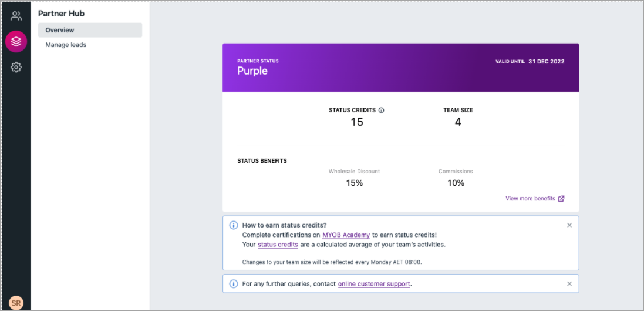Screen dimensions: 644x311
Task: Follow the MYOB Academy link
Action: tap(346, 235)
